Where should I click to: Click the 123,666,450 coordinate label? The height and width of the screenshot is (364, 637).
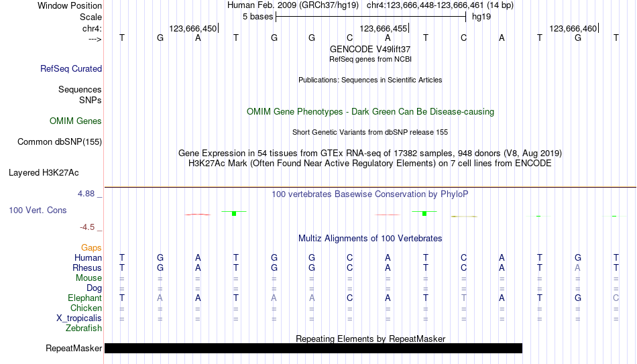[193, 28]
